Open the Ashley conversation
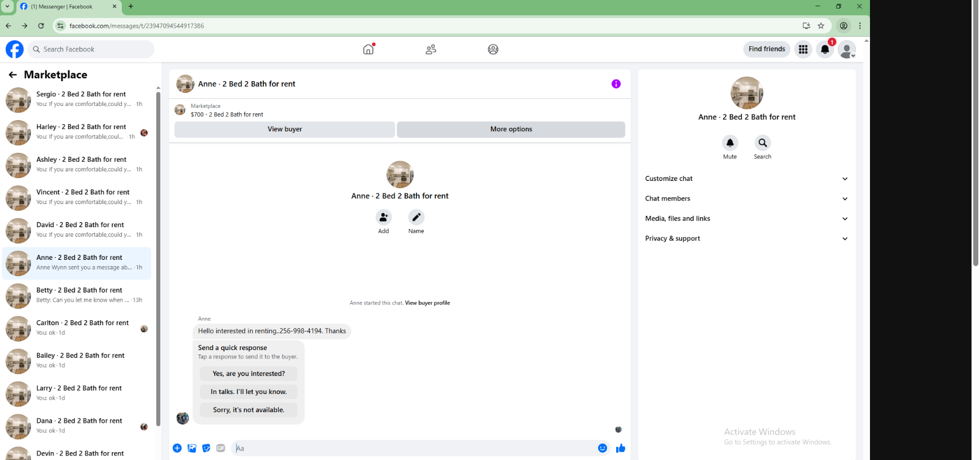Screen dimensions: 980x460 [77, 165]
